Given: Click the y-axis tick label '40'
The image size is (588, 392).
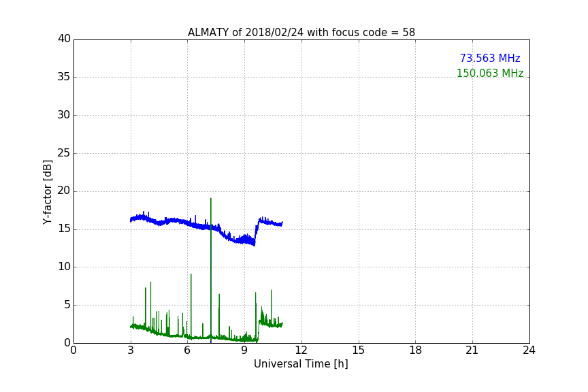Looking at the screenshot, I should pyautogui.click(x=64, y=39).
